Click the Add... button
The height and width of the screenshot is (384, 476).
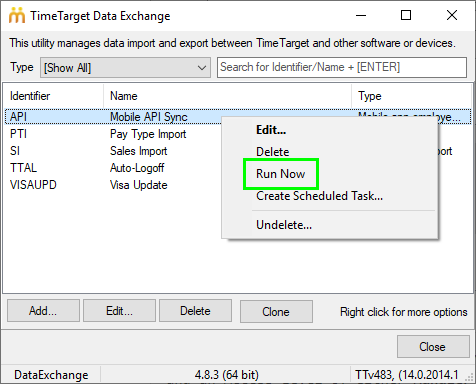point(43,311)
